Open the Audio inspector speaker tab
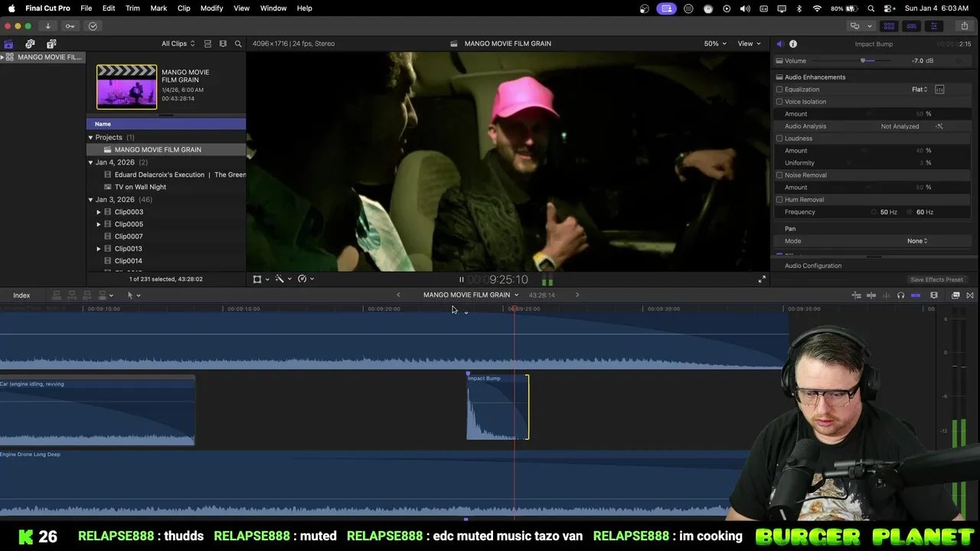The height and width of the screenshot is (551, 980). click(779, 44)
